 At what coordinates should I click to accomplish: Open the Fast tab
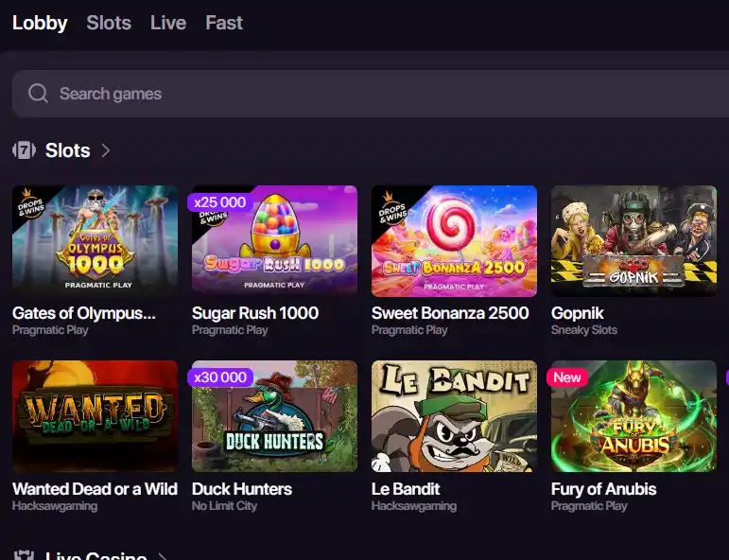pos(224,23)
